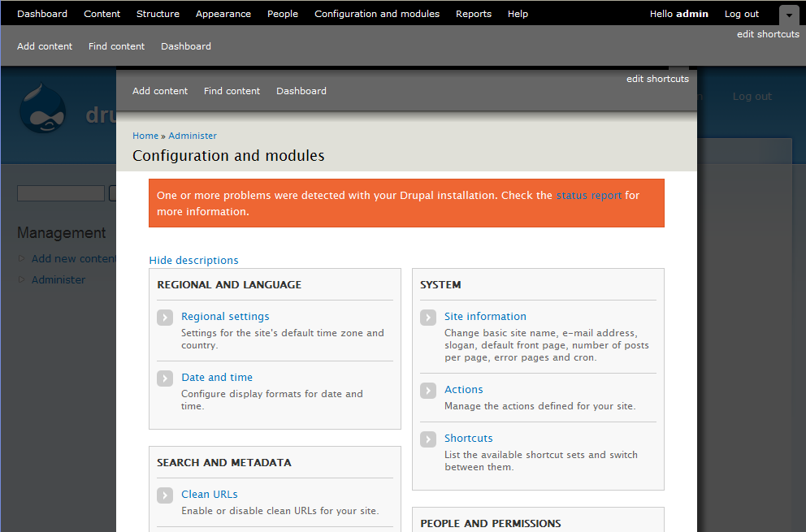
Task: Open the Reports menu
Action: point(473,14)
